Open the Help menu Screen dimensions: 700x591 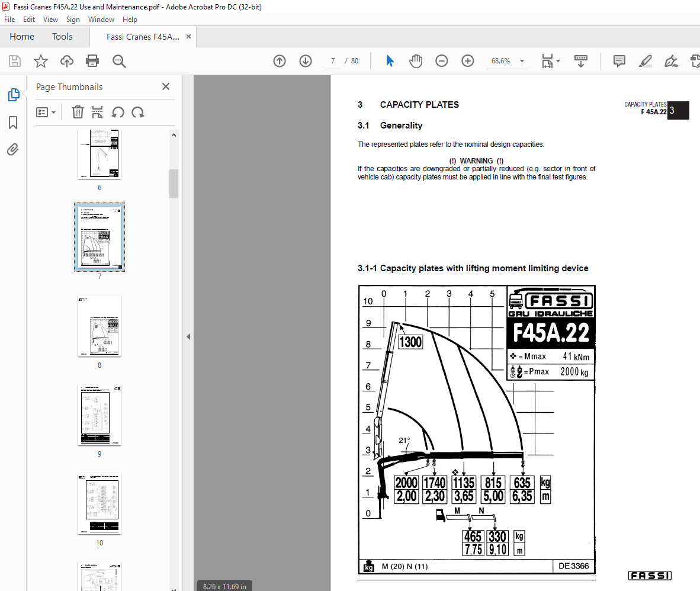pyautogui.click(x=130, y=20)
